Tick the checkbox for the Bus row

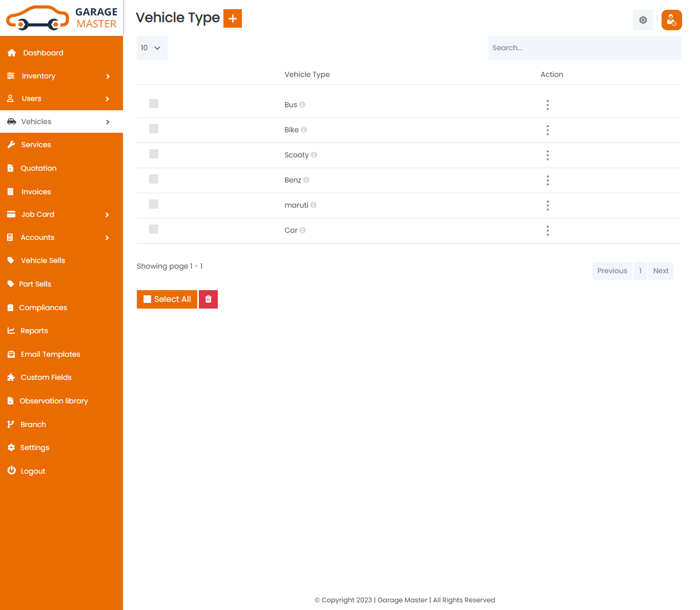click(154, 104)
